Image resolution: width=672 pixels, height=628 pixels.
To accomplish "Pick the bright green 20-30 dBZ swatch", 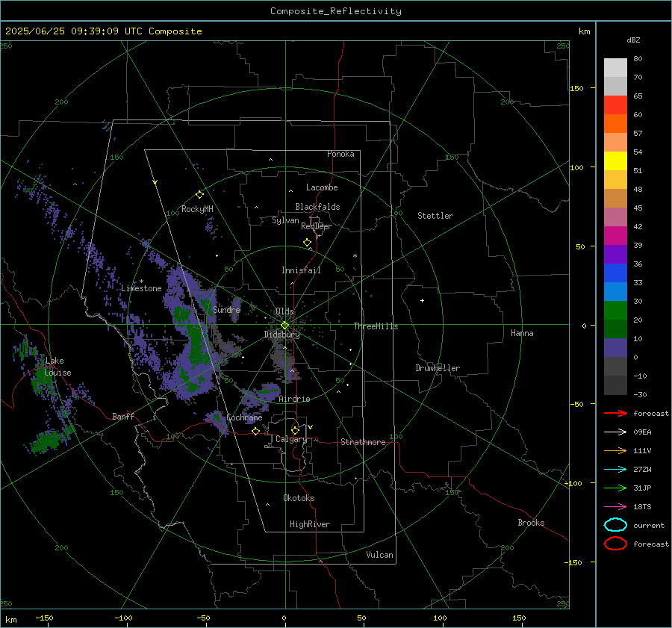I will [x=615, y=311].
